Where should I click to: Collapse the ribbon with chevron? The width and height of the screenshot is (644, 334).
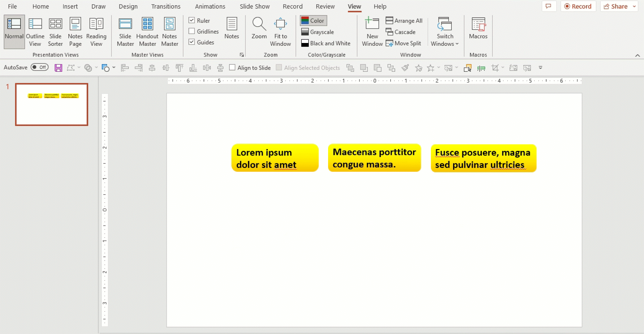(x=637, y=55)
